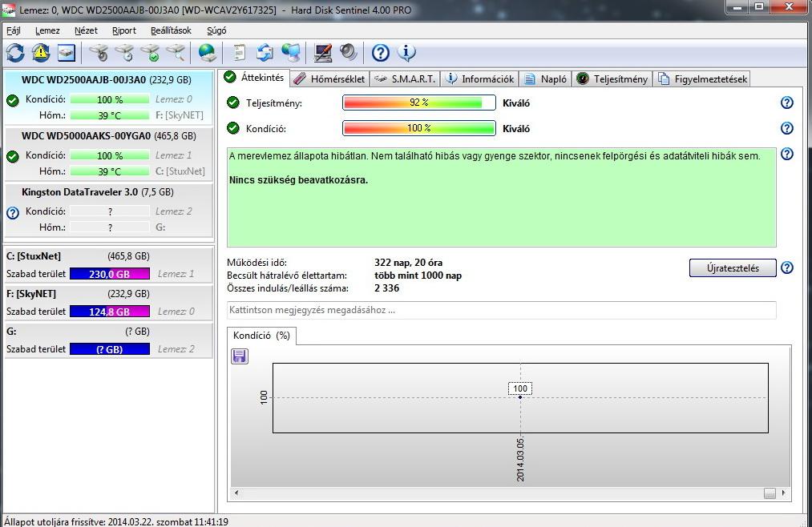
Task: Select disk WDC WD5000AAKS-00YGA0
Action: tap(107, 154)
